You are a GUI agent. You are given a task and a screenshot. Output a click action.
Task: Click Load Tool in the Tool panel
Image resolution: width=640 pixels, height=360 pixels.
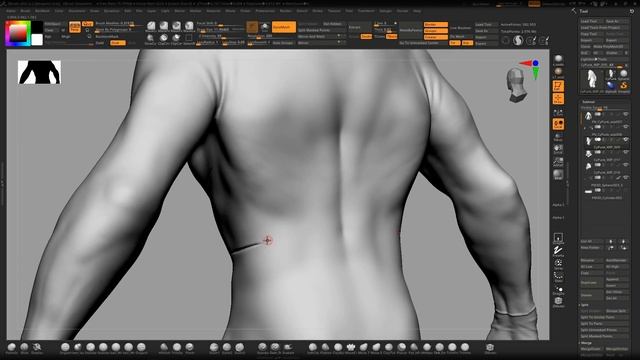(x=591, y=21)
